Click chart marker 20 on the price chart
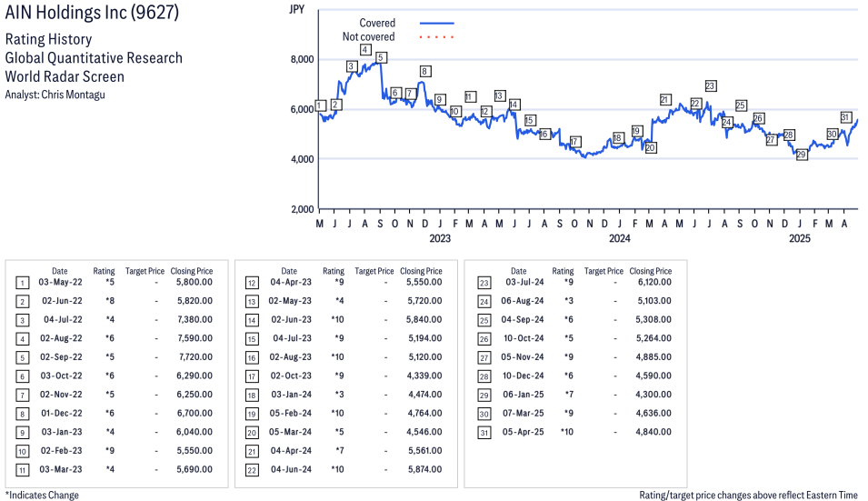This screenshot has height=501, width=868. (x=651, y=148)
